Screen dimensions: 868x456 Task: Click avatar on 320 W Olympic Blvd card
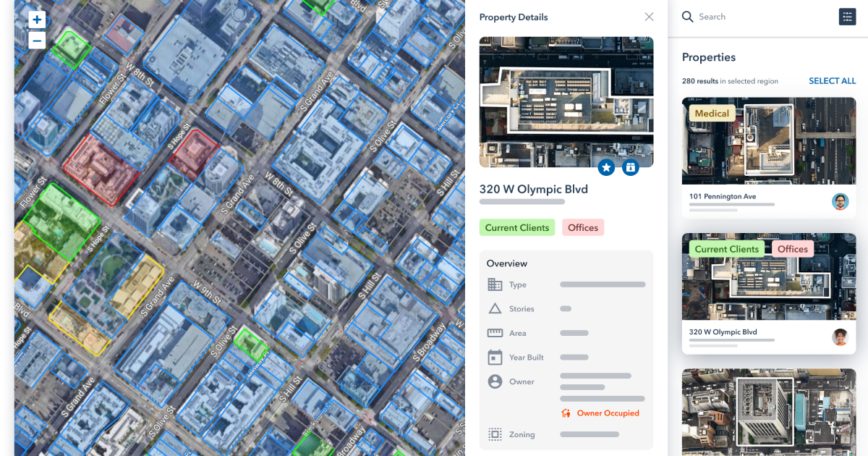click(x=840, y=337)
